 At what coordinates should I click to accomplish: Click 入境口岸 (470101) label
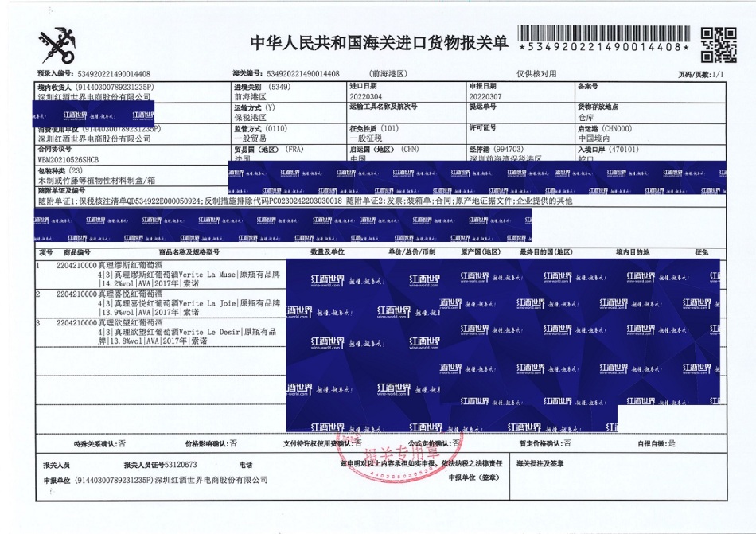click(x=608, y=150)
